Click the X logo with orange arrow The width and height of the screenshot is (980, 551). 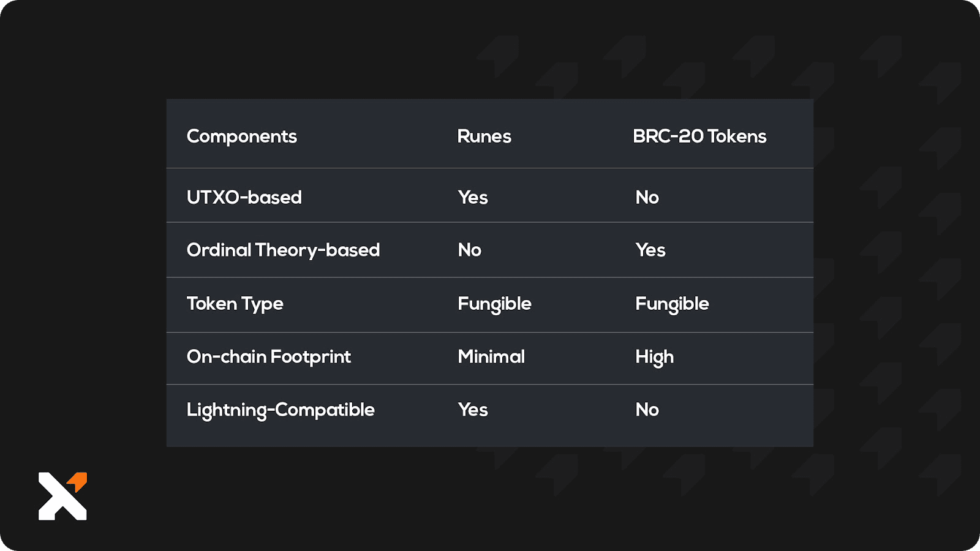62,496
